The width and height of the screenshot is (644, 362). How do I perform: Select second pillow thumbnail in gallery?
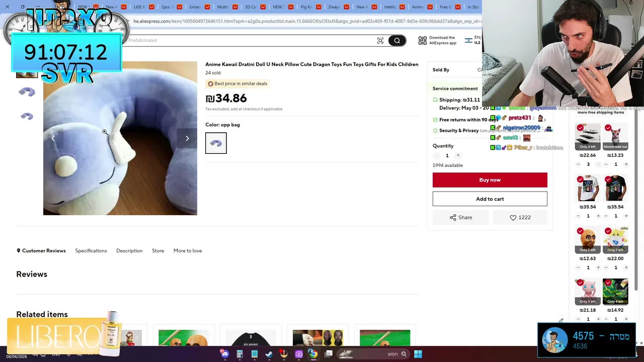click(27, 92)
